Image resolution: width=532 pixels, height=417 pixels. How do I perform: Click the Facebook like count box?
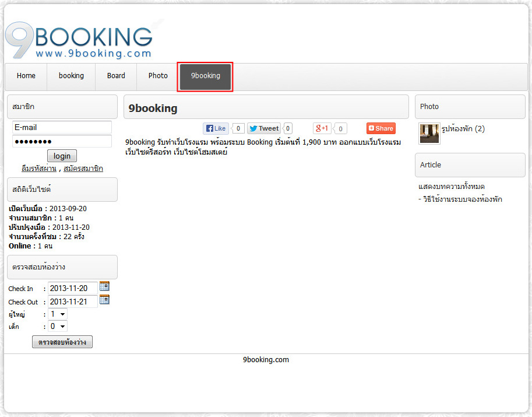(238, 128)
